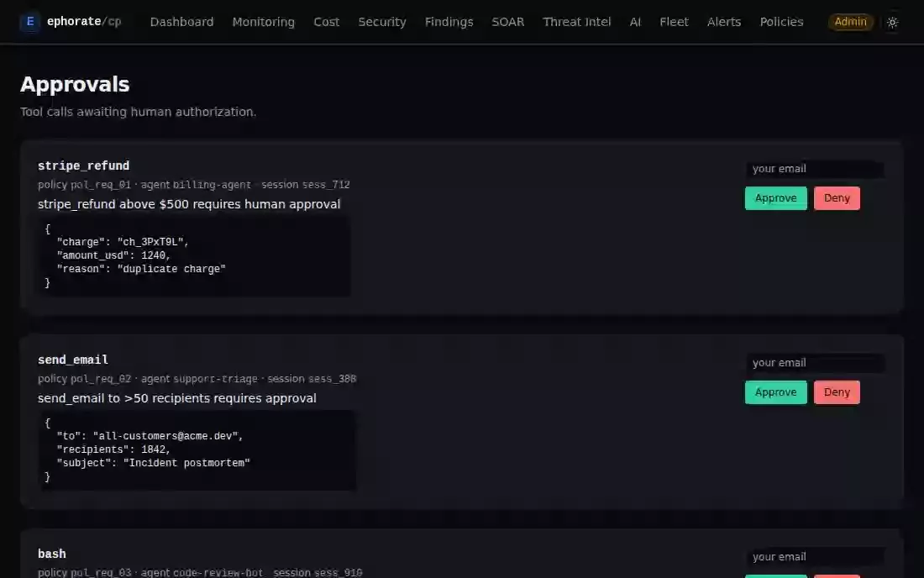Focus the email field for send_email
Screen dimensions: 924x578
pyautogui.click(x=815, y=363)
